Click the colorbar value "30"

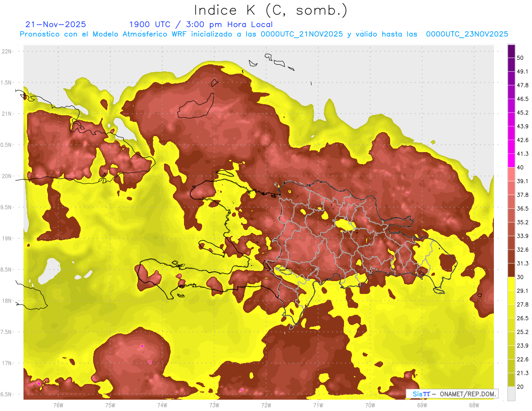point(520,277)
